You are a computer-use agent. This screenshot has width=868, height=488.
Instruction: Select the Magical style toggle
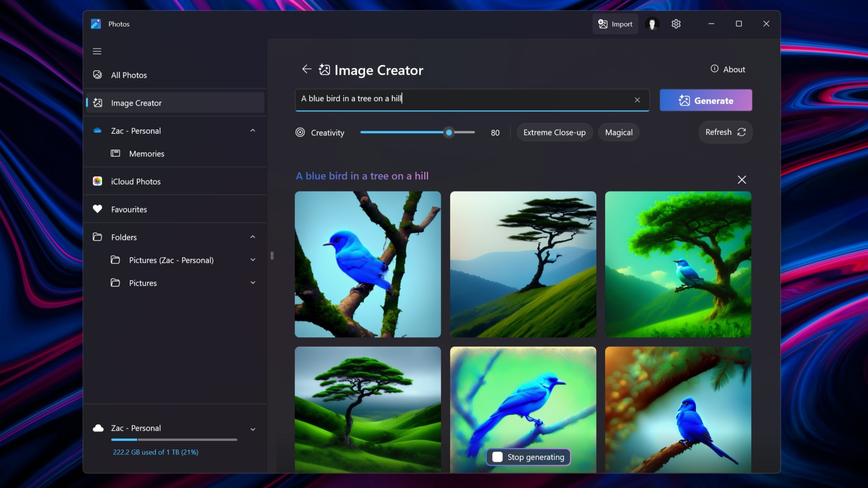(619, 132)
